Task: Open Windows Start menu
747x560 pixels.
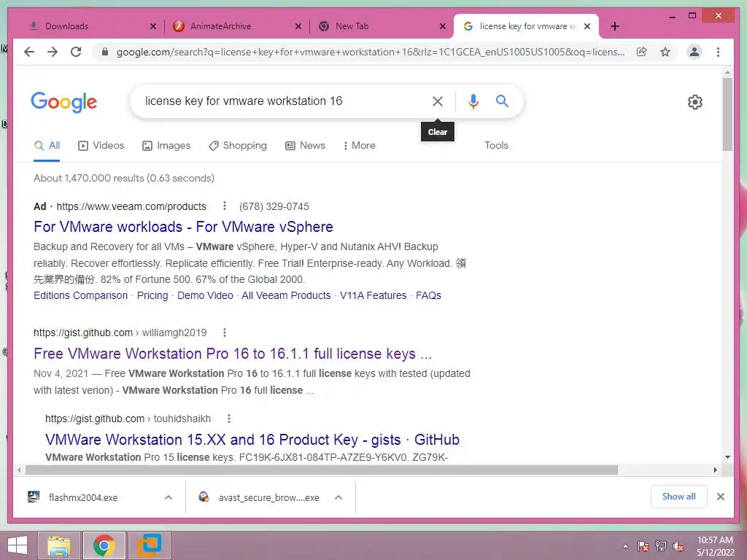Action: pos(18,545)
